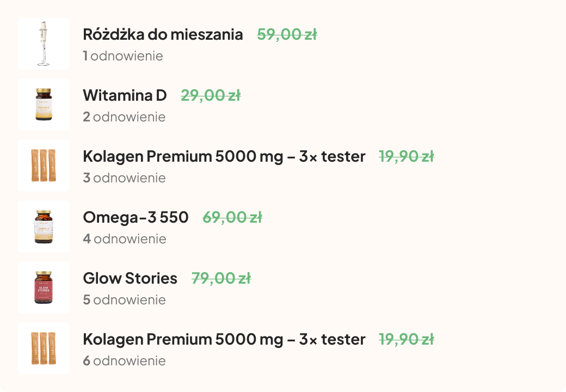Open the Różdżka do mieszania product title

coord(163,35)
